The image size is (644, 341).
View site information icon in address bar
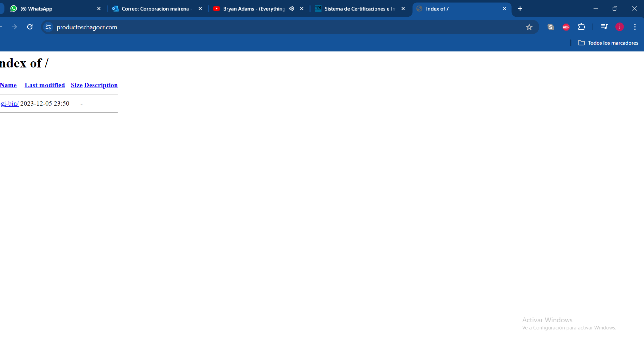pyautogui.click(x=48, y=27)
